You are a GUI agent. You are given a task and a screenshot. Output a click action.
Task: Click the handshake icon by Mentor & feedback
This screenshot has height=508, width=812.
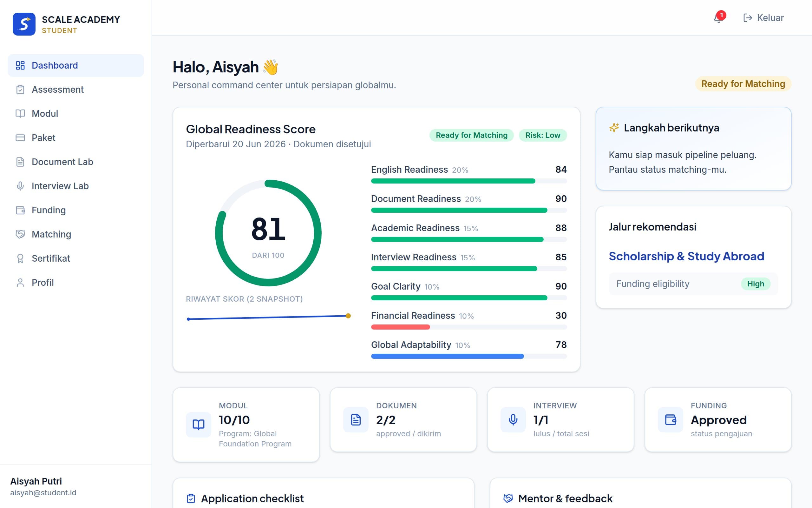508,498
